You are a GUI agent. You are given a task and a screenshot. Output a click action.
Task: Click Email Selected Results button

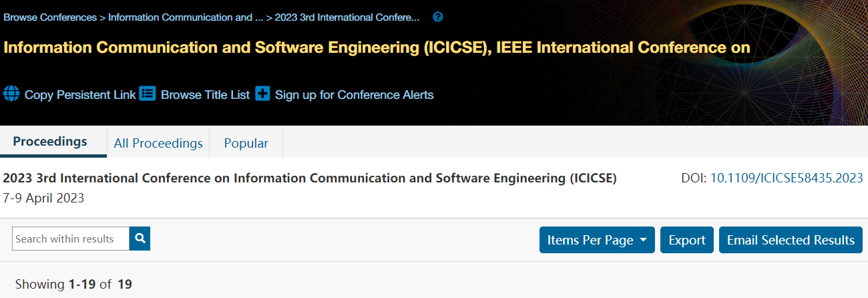tap(791, 240)
